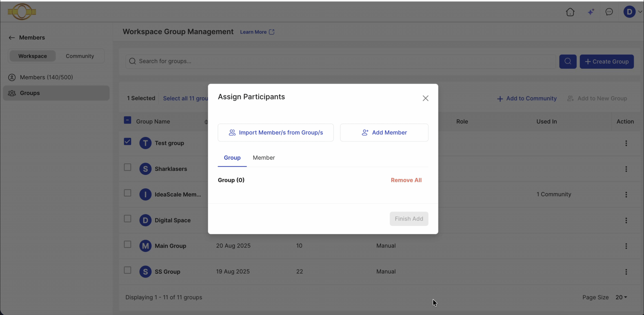Expand the Page Size 20 dropdown
Viewport: 644px width, 315px height.
click(621, 297)
